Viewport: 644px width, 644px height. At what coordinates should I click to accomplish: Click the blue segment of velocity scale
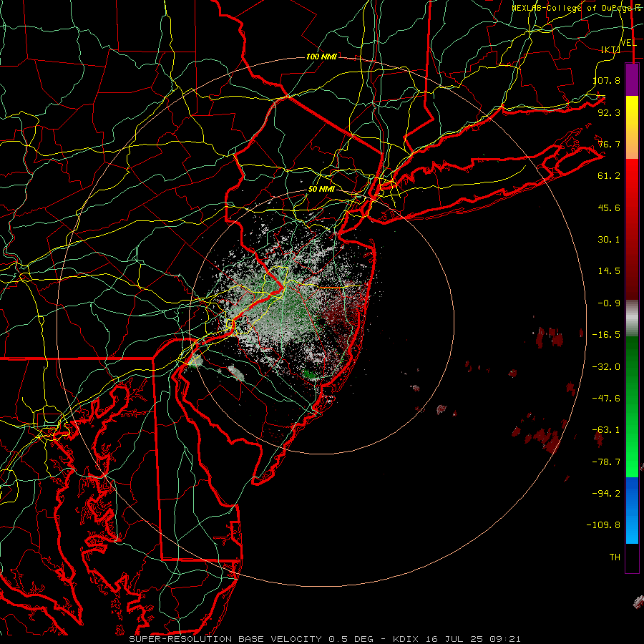coord(632,510)
